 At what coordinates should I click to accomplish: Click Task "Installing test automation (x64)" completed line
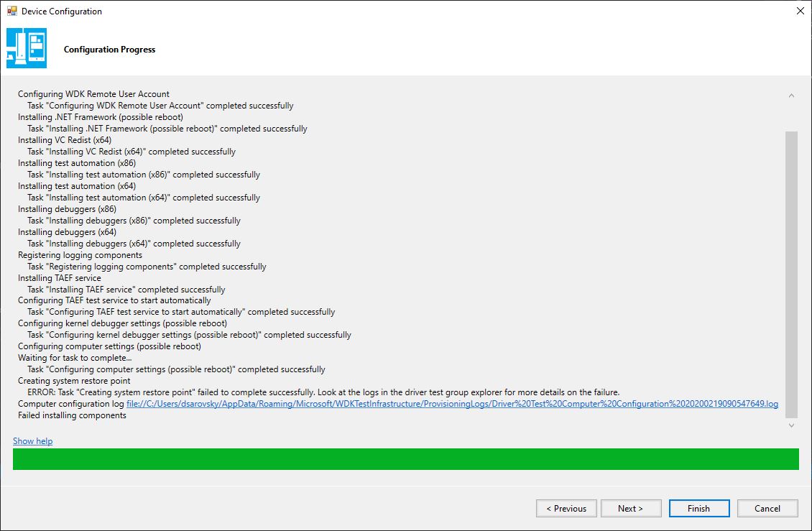(144, 198)
